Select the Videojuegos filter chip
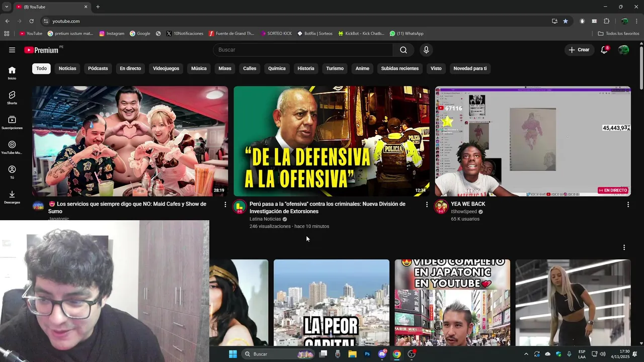 (x=166, y=68)
